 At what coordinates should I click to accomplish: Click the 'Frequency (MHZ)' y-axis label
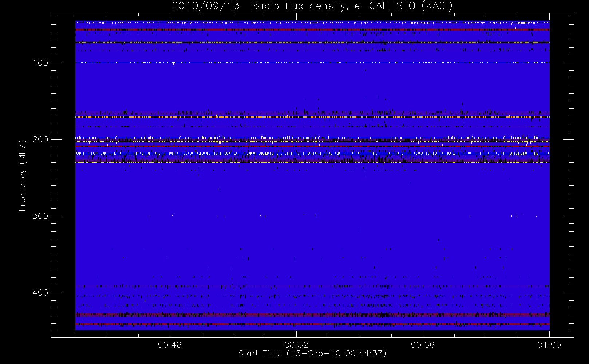point(23,175)
